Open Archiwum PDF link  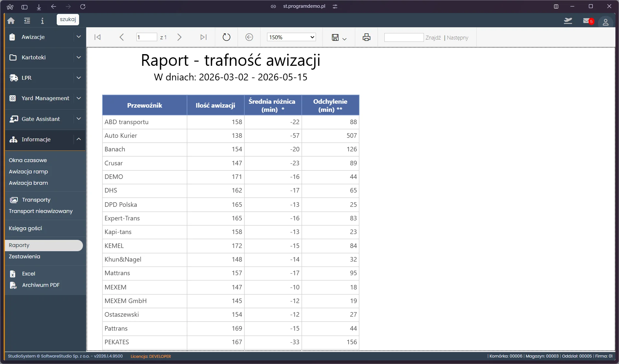tap(41, 285)
